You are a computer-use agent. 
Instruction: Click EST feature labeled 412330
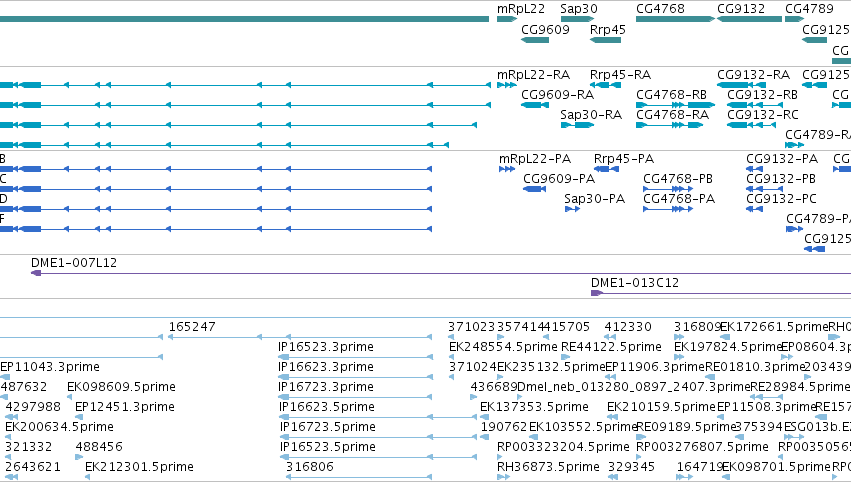coord(628,327)
